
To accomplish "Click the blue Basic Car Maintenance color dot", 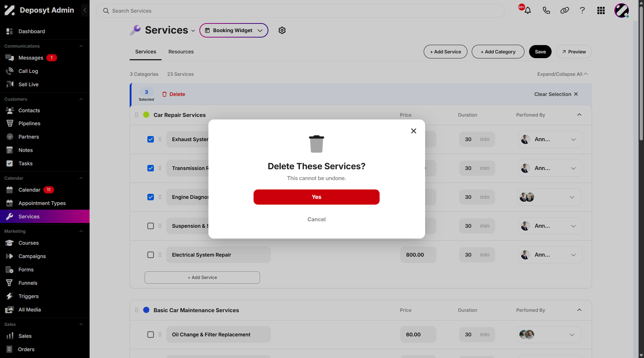I will pyautogui.click(x=146, y=310).
